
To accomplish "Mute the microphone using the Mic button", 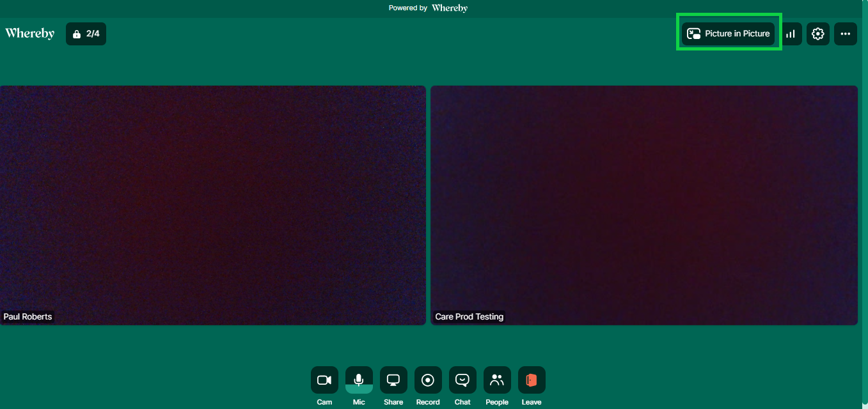I will (359, 380).
